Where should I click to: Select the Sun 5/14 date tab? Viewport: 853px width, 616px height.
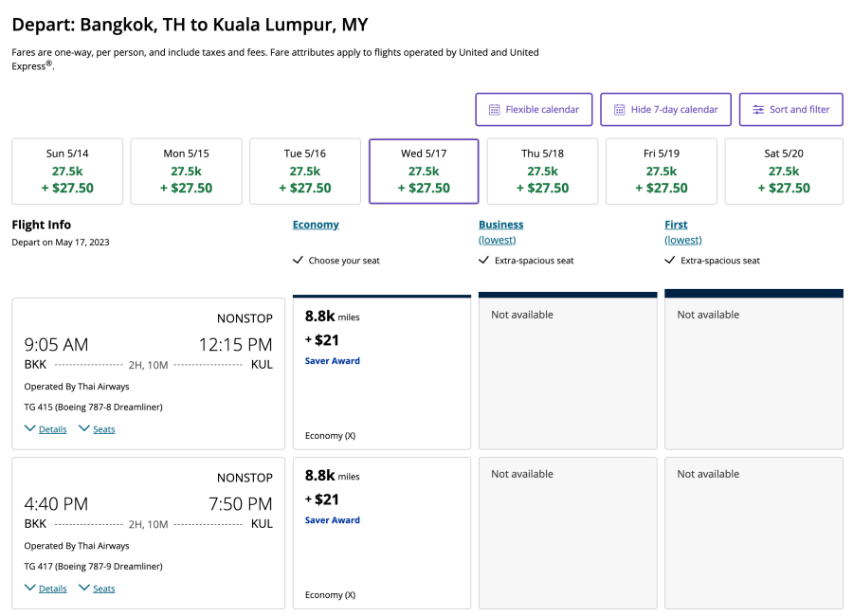[67, 172]
